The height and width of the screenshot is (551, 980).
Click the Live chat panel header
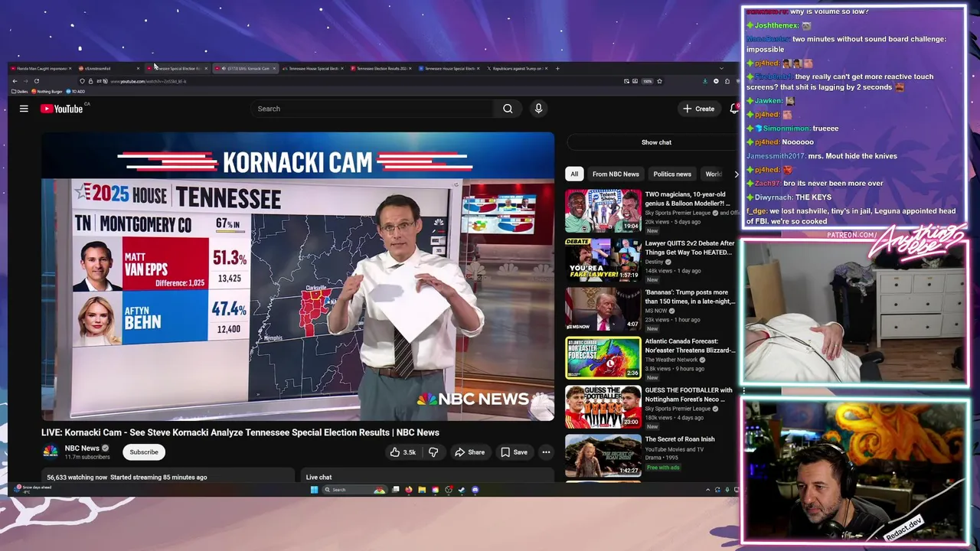pyautogui.click(x=427, y=477)
